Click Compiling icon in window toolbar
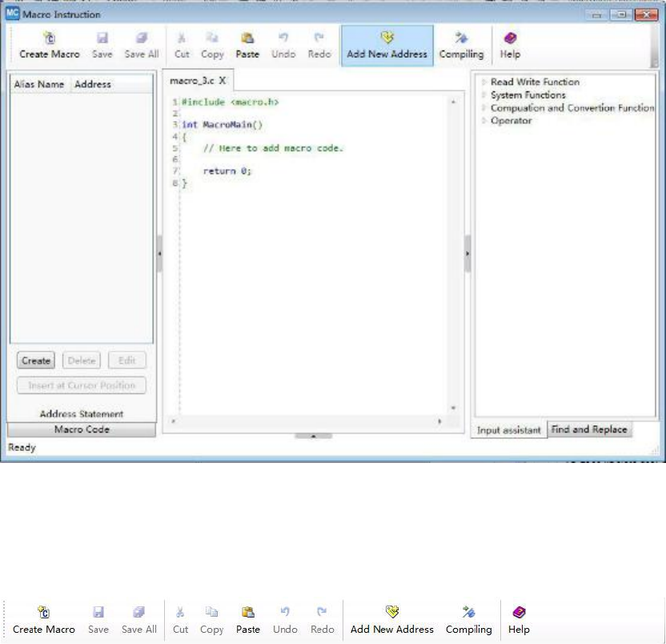The width and height of the screenshot is (666, 644). (x=461, y=38)
